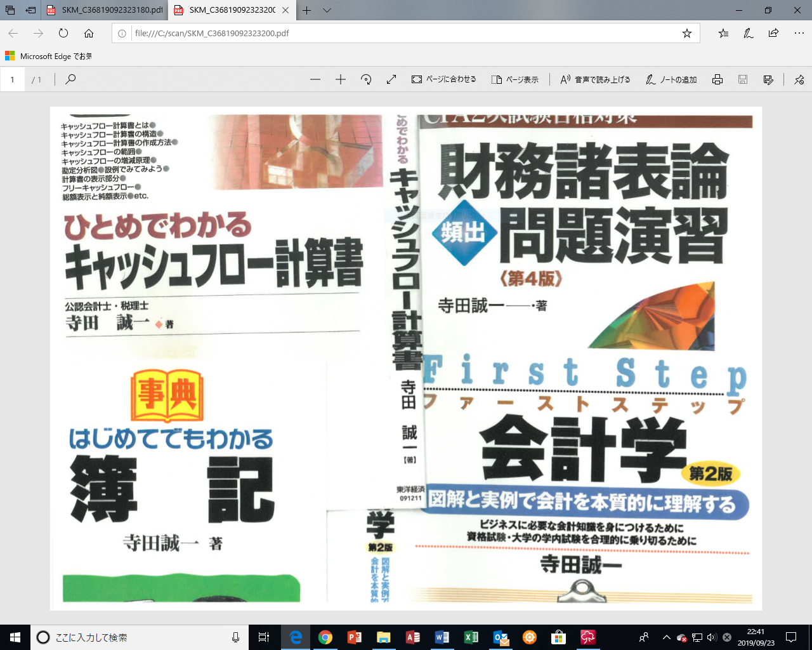Viewport: 812px width, 650px height.
Task: Open the ページ表示 page view options
Action: [x=515, y=79]
